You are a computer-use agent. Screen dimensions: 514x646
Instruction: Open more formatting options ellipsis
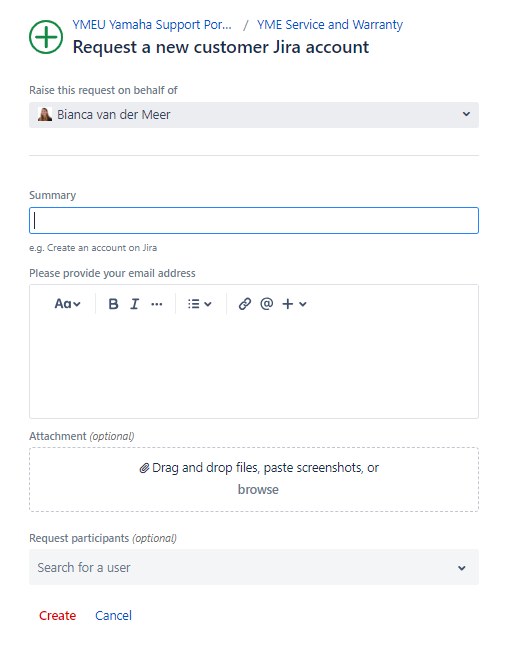[x=157, y=304]
